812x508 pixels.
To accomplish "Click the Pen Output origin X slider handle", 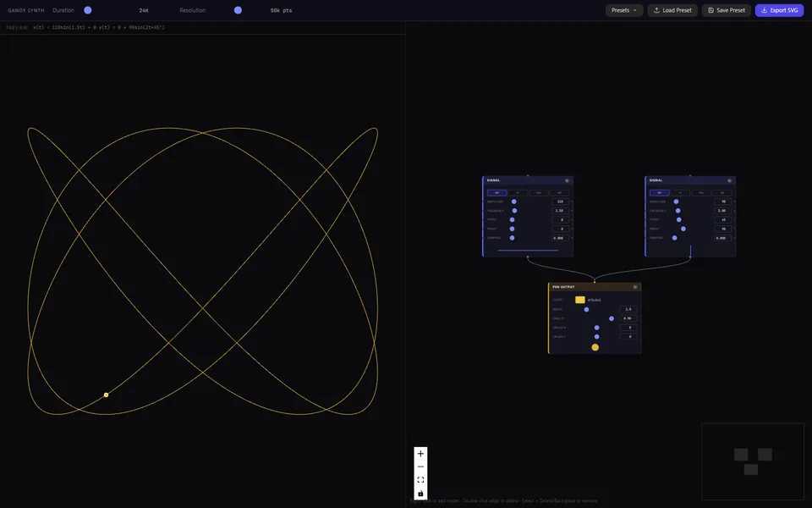I will pos(597,328).
